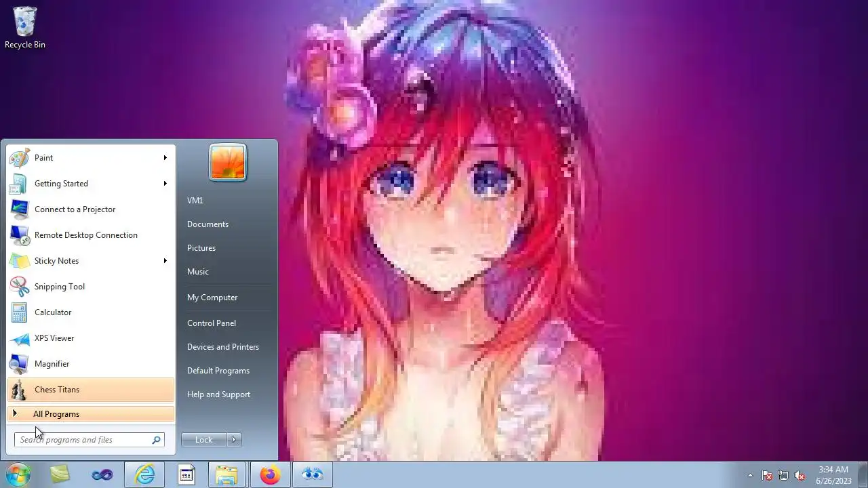Screen dimensions: 868x488
Task: Open Music library
Action: 198,272
